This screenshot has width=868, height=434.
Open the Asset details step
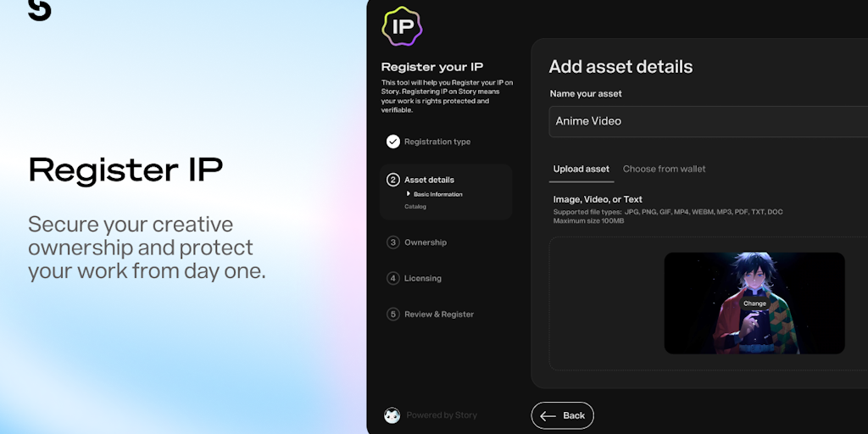[x=429, y=180]
